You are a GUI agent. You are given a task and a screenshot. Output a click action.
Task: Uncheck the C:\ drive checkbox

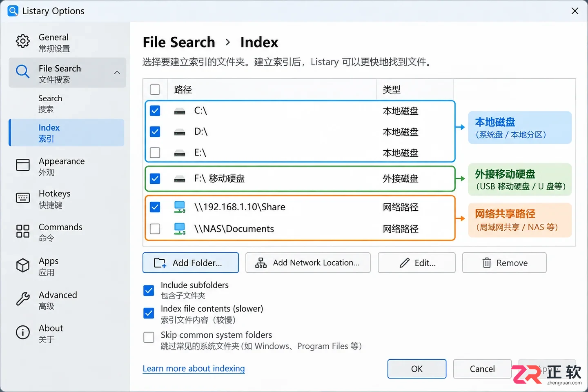pyautogui.click(x=155, y=111)
